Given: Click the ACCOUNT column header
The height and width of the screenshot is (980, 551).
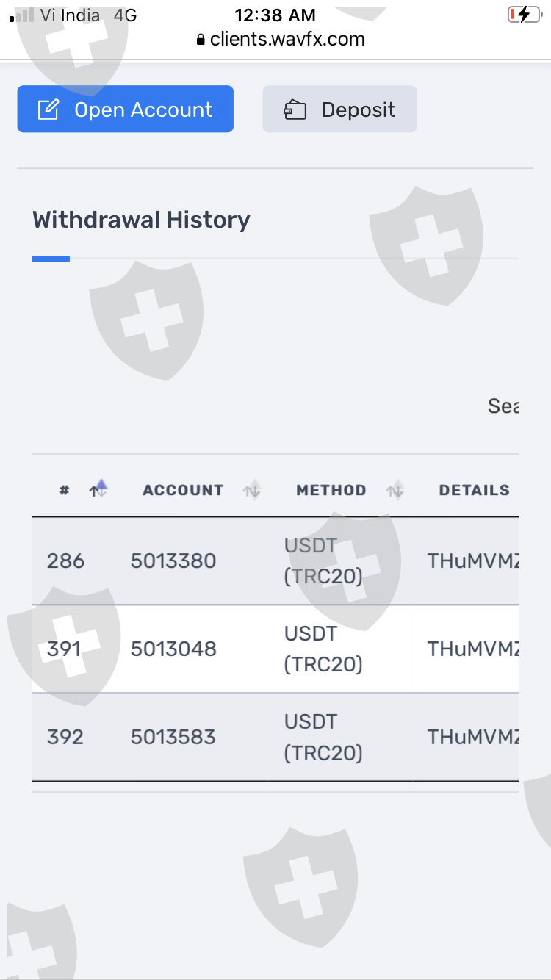Looking at the screenshot, I should (x=183, y=490).
